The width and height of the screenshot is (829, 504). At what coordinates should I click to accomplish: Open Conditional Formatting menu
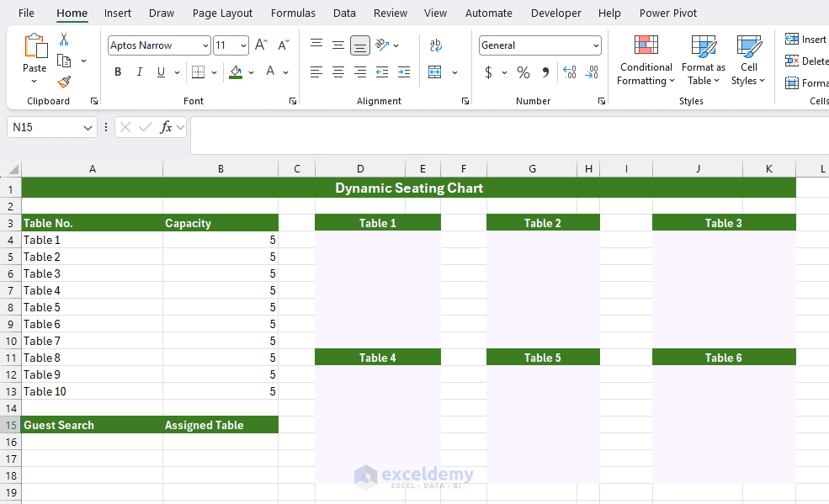pos(646,61)
